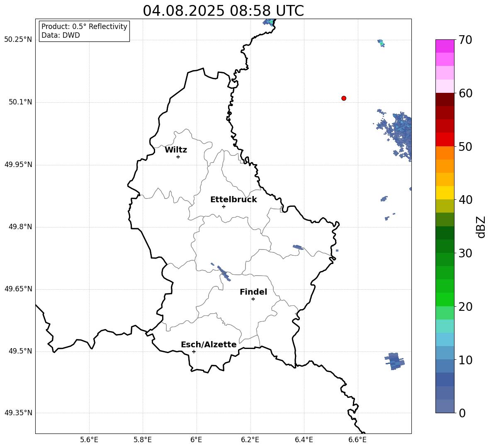This screenshot has height=448, width=491.
Task: Click the bright green colorbar segment at 20
Action: pyautogui.click(x=445, y=299)
